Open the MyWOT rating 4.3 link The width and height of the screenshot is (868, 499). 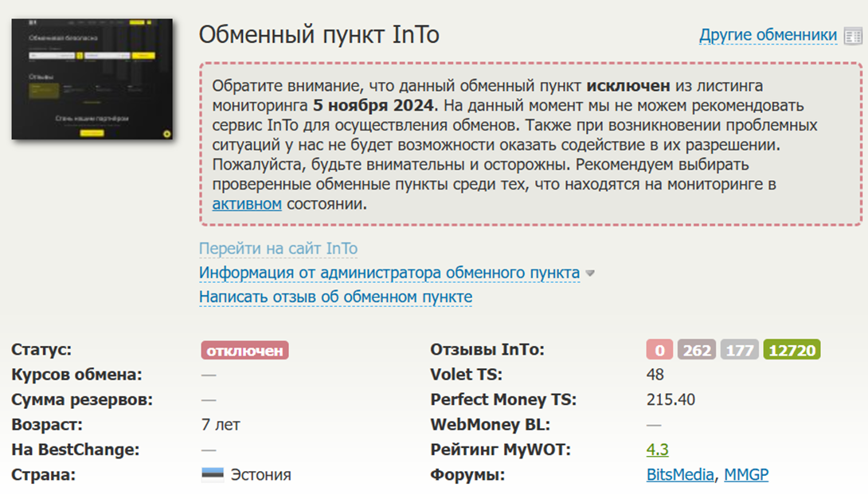657,450
